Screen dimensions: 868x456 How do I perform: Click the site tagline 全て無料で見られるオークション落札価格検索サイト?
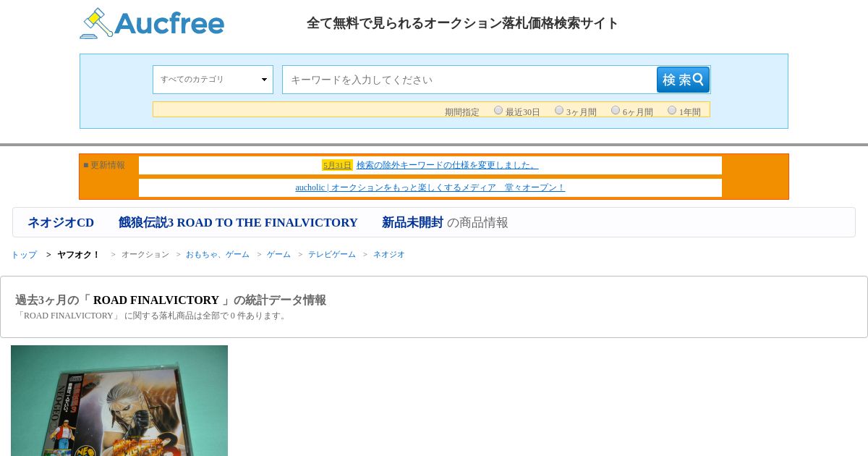[x=463, y=23]
